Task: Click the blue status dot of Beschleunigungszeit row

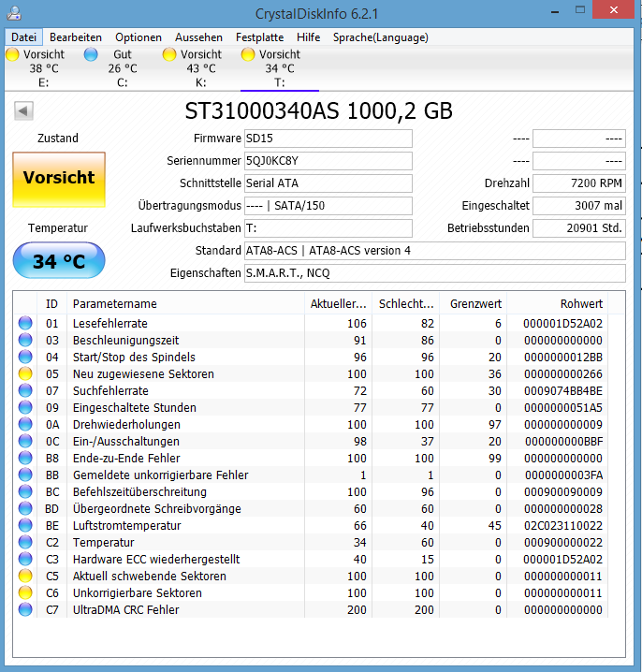Action: click(25, 340)
